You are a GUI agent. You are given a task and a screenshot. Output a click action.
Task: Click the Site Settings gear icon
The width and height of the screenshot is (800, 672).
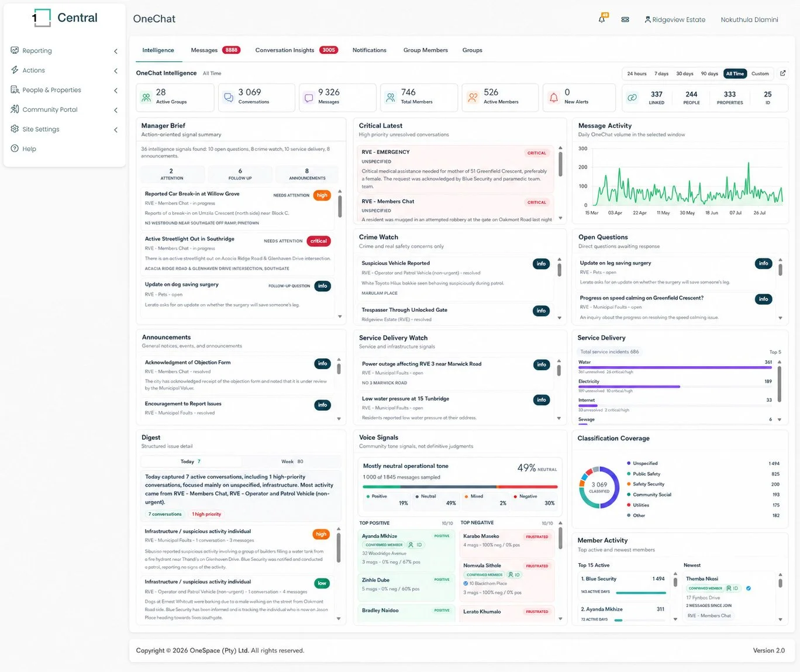coord(15,129)
